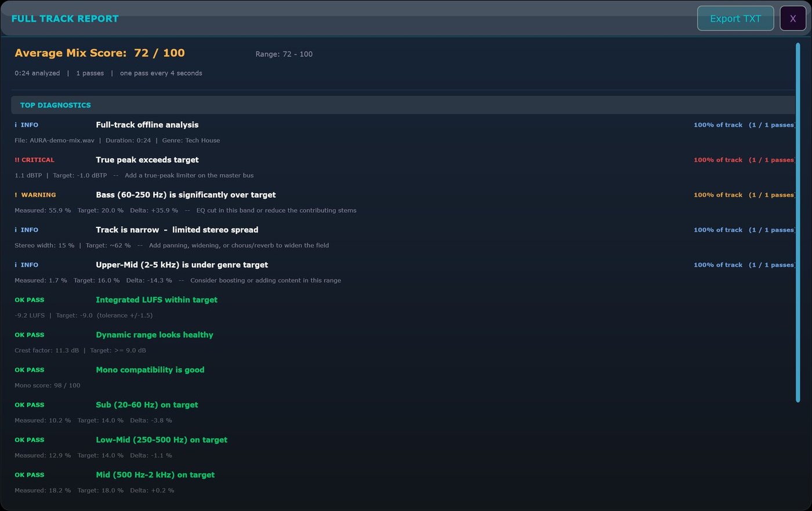Click the 'Measured: 55.9 %' bass details line
Viewport: 812px width, 511px height.
click(x=186, y=211)
